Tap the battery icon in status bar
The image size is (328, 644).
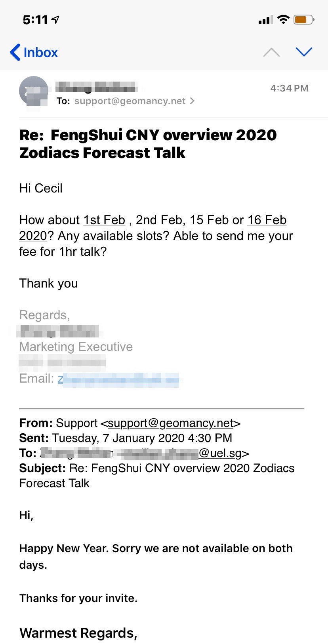[303, 19]
